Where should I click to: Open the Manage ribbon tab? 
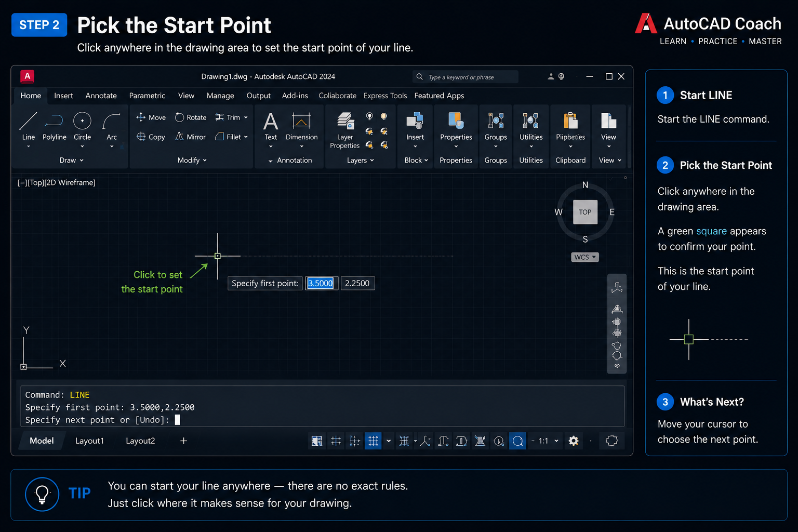click(220, 96)
